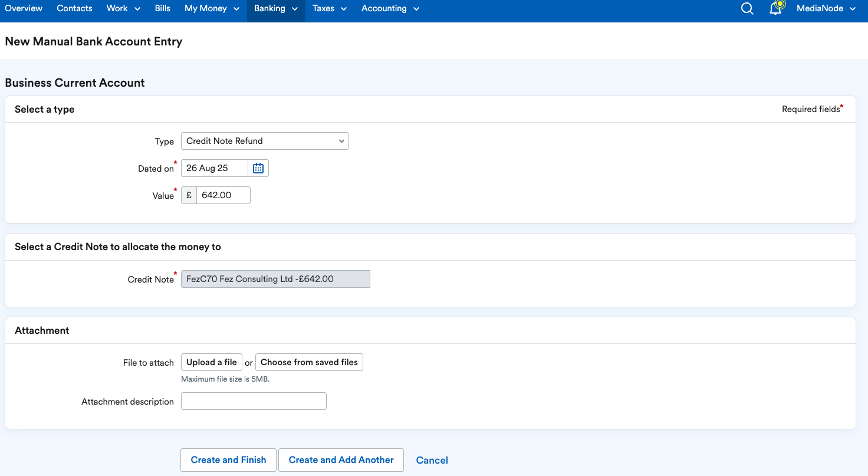Click Upload a file button

(212, 362)
